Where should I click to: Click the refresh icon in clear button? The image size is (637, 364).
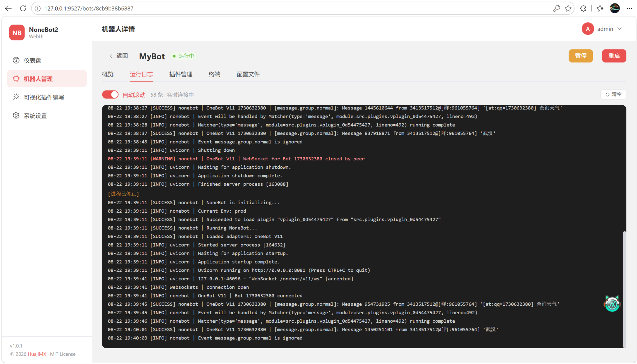pyautogui.click(x=607, y=94)
